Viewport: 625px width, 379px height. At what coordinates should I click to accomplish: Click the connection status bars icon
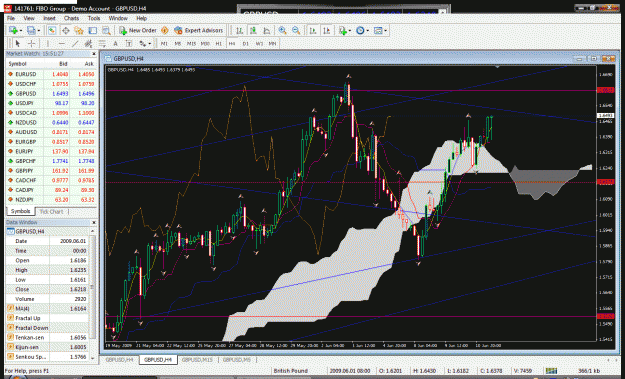tap(552, 371)
